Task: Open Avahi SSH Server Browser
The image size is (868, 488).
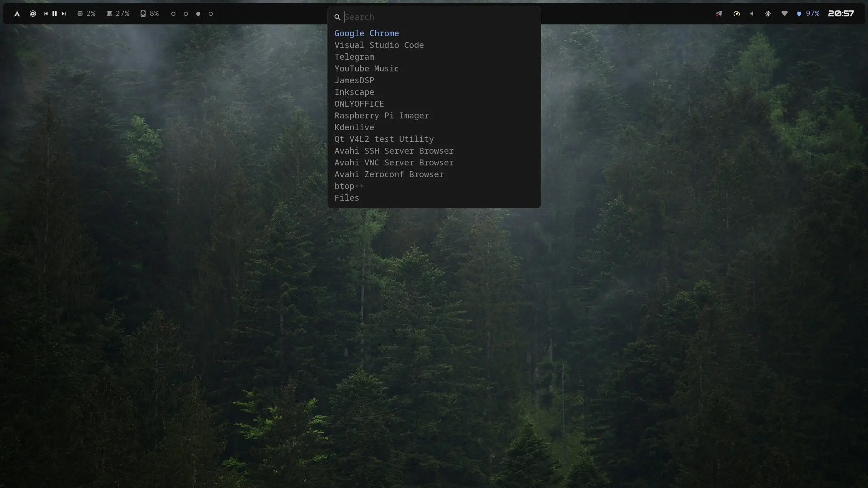Action: pos(434,151)
